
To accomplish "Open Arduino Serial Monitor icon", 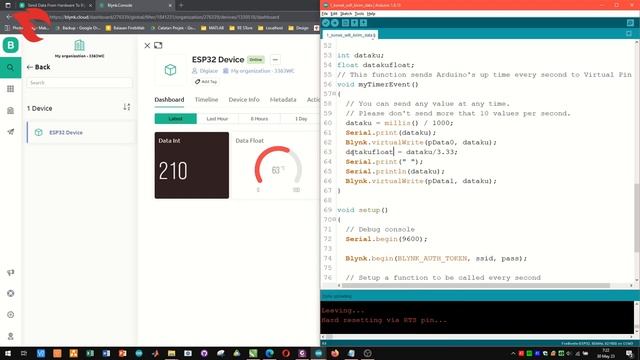I will click(x=630, y=23).
